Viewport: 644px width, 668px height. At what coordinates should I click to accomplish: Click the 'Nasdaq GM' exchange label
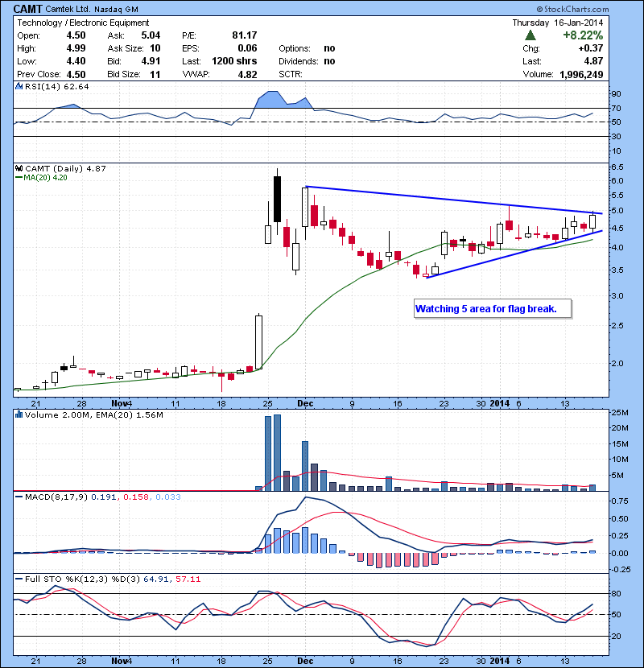pyautogui.click(x=117, y=10)
